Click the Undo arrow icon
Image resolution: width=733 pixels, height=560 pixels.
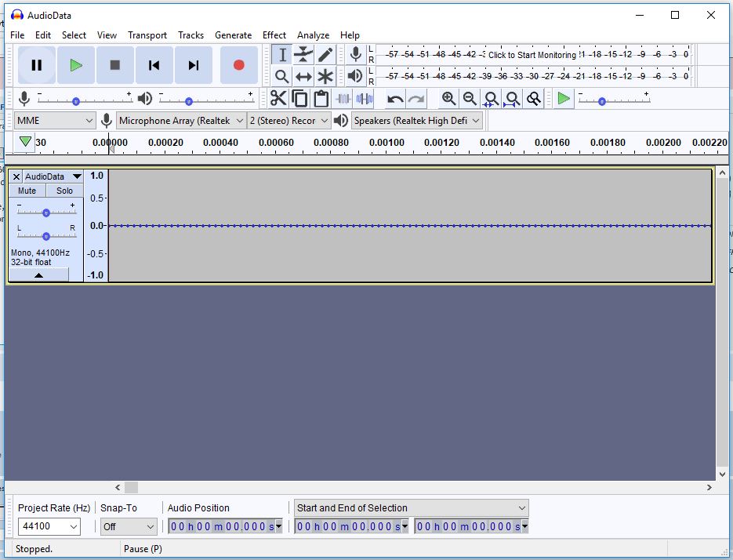click(395, 98)
